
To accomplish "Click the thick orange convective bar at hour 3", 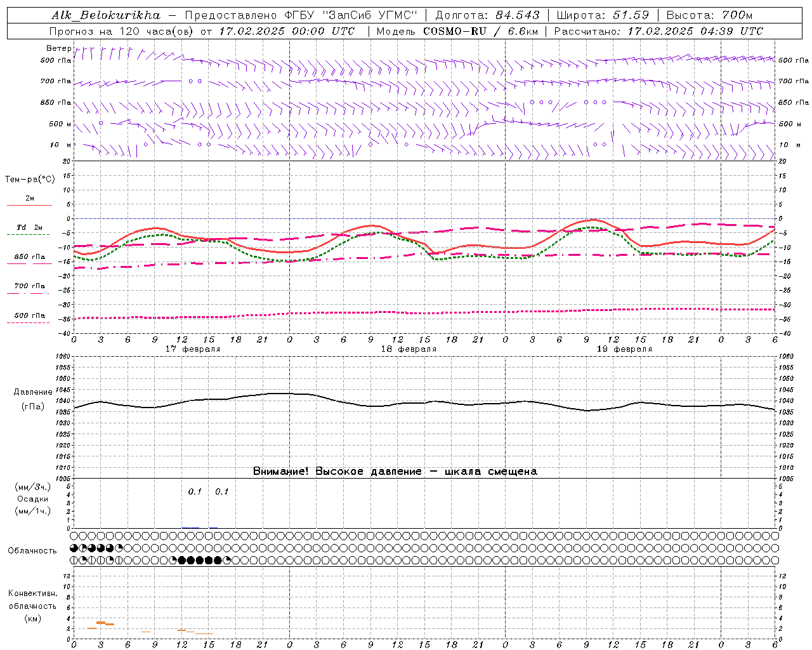I will (x=101, y=623).
